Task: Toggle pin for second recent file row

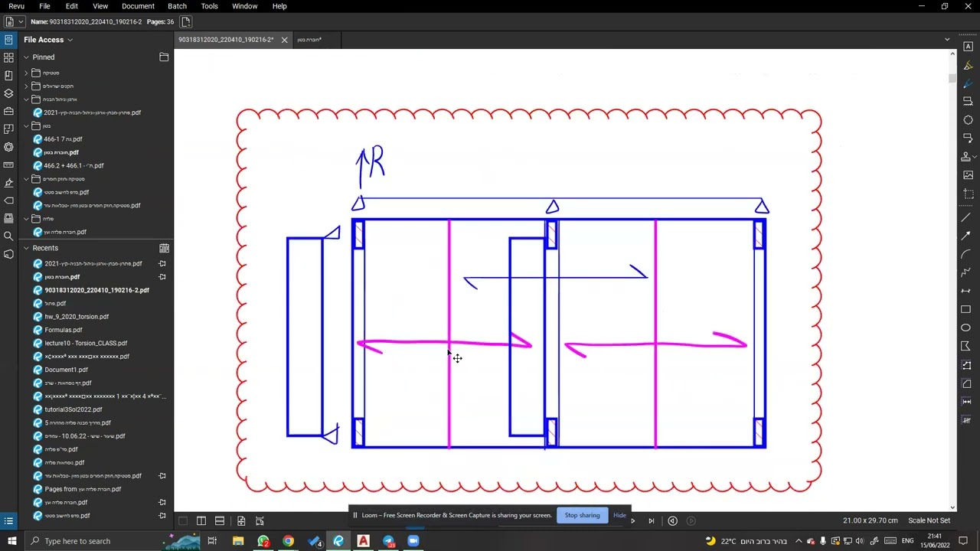Action: click(162, 277)
